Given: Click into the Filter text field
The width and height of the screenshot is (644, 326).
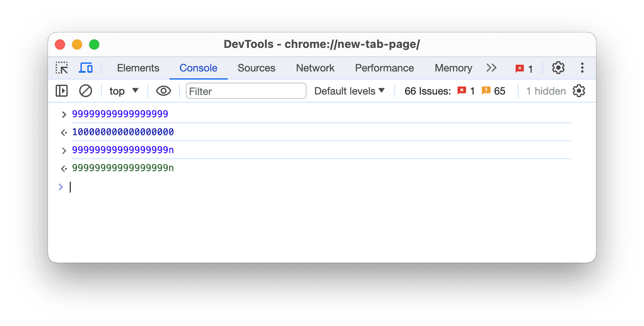Looking at the screenshot, I should click(x=246, y=91).
